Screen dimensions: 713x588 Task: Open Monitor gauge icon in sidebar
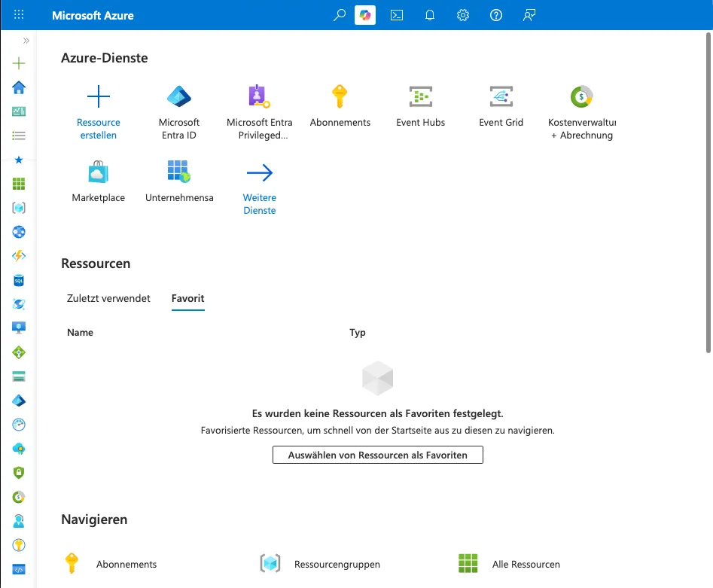click(x=19, y=425)
